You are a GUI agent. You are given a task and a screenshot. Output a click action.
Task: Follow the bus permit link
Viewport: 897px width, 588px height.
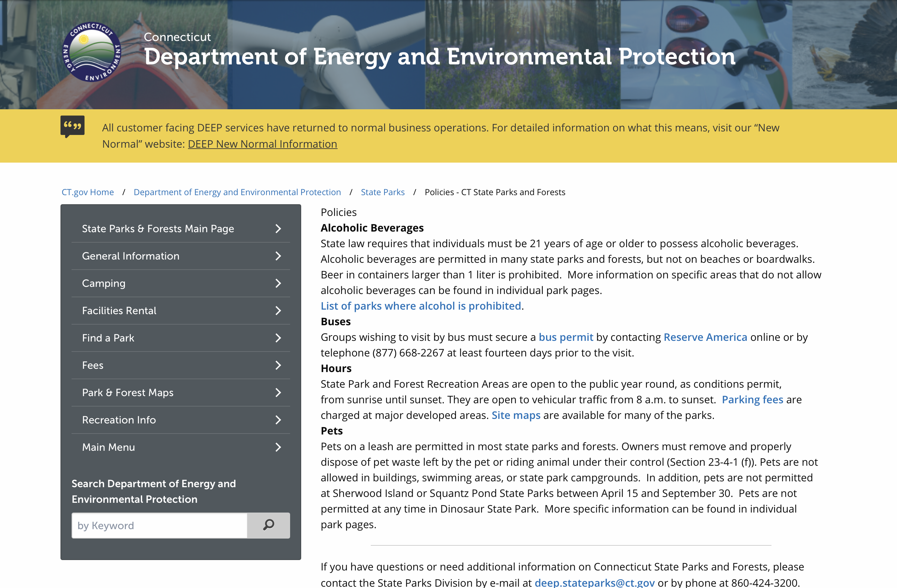(565, 337)
